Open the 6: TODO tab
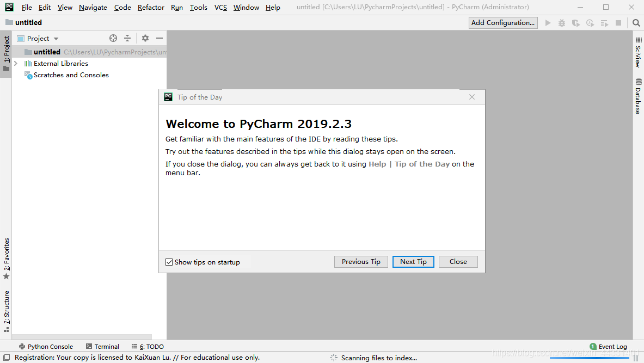Image resolution: width=644 pixels, height=363 pixels. point(148,347)
